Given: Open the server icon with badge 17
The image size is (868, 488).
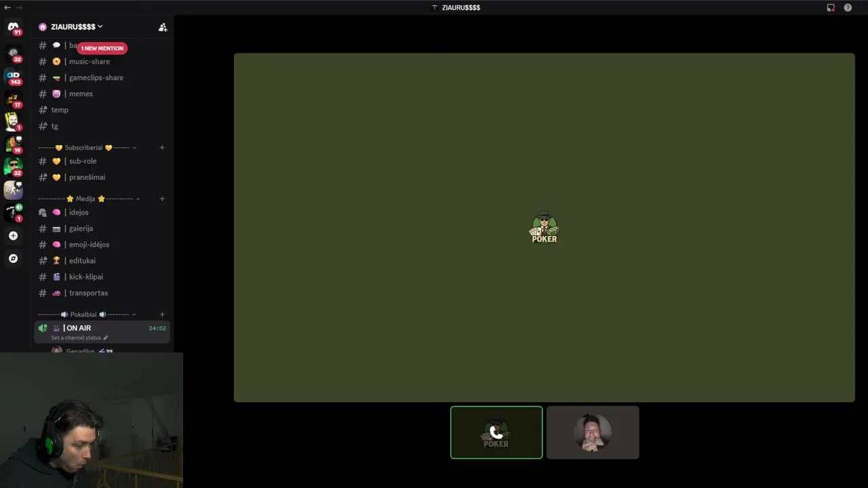Looking at the screenshot, I should coord(13,100).
